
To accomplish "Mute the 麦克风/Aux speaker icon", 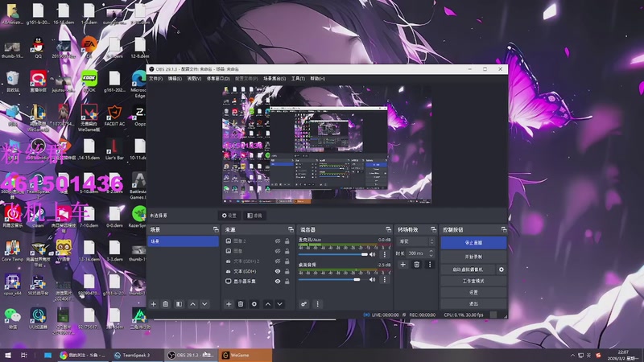I will [x=373, y=254].
